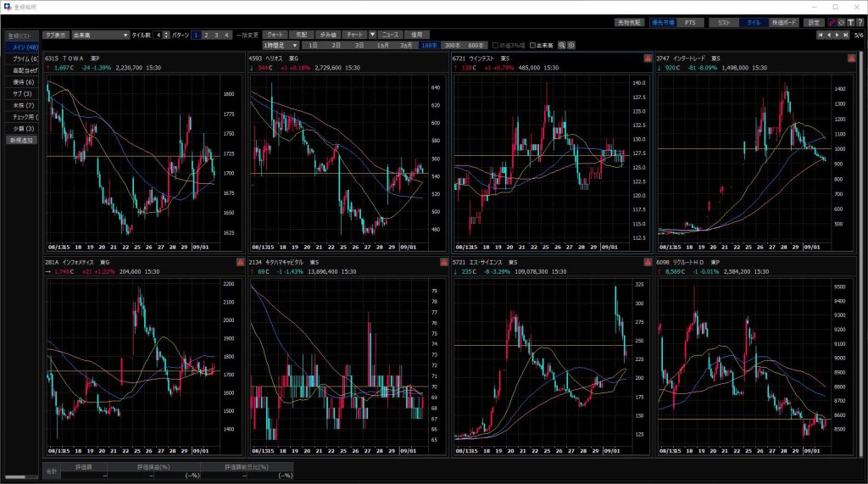Screen dimensions: 868x484
Task: Open the 出来高 sort dropdown
Action: [125, 35]
